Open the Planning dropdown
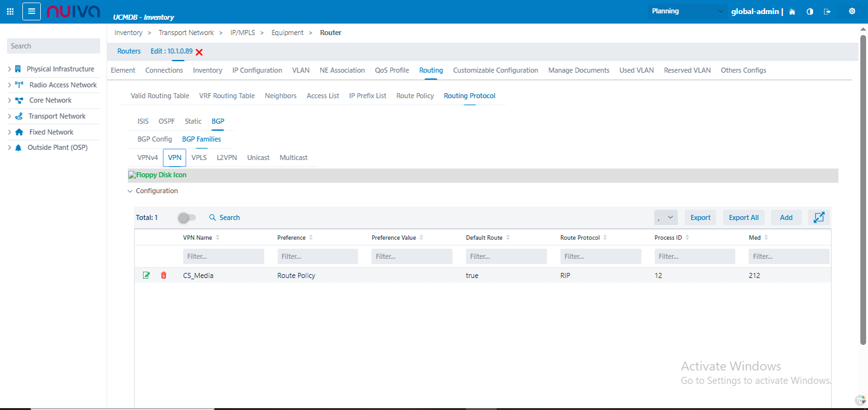The width and height of the screenshot is (868, 410). point(687,11)
